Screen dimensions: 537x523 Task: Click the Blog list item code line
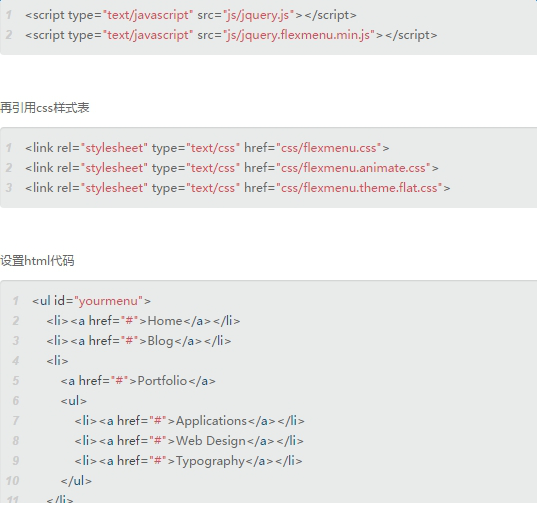click(x=139, y=341)
